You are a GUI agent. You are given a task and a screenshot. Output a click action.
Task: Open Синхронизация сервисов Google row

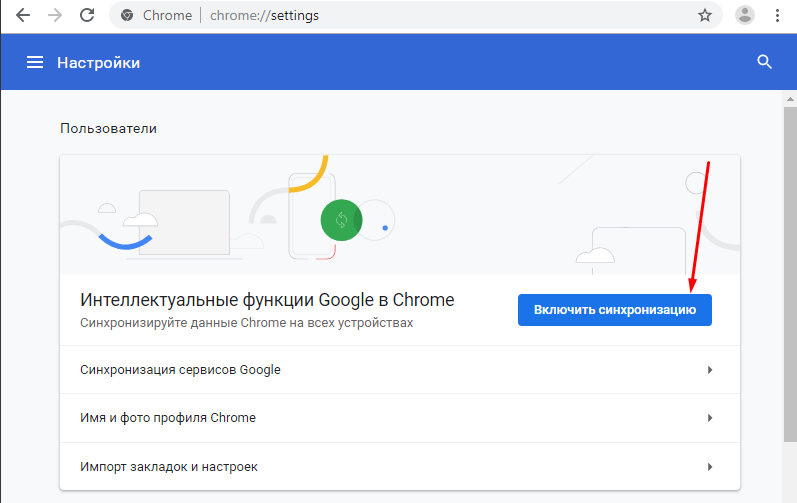(400, 370)
